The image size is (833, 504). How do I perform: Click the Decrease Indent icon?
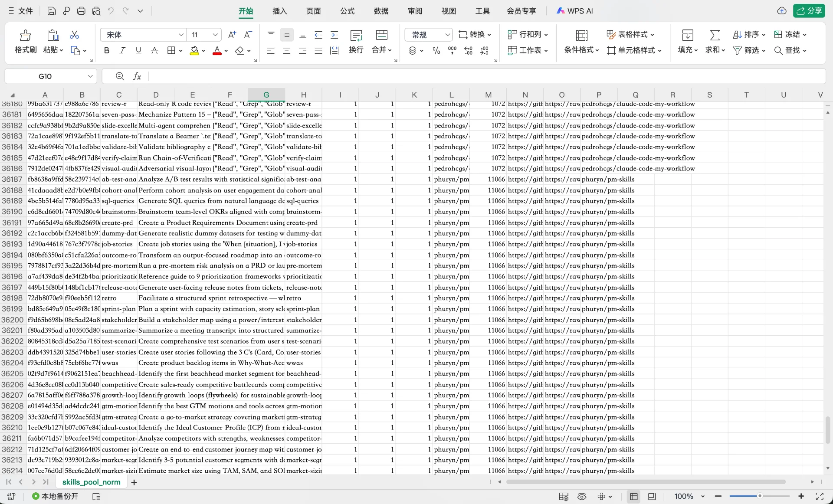[x=318, y=35]
